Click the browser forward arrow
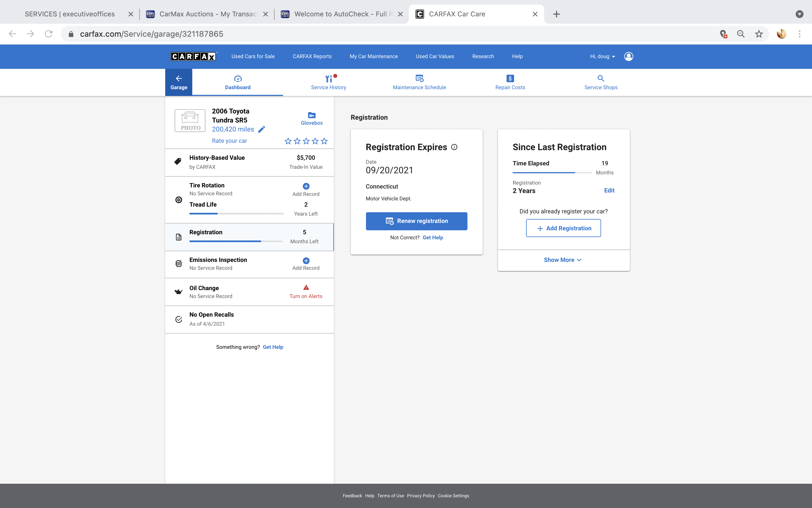This screenshot has height=508, width=812. (30, 34)
